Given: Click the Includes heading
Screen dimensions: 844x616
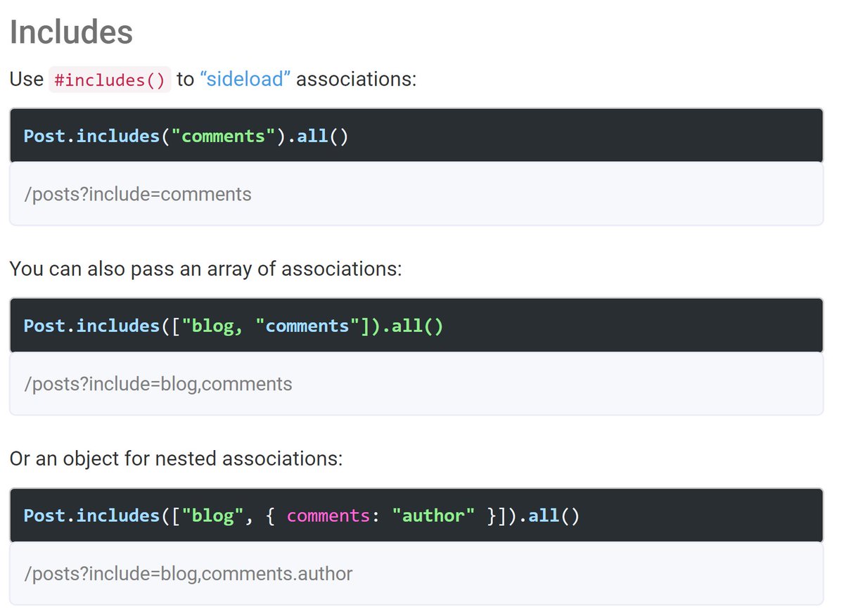Looking at the screenshot, I should [71, 31].
